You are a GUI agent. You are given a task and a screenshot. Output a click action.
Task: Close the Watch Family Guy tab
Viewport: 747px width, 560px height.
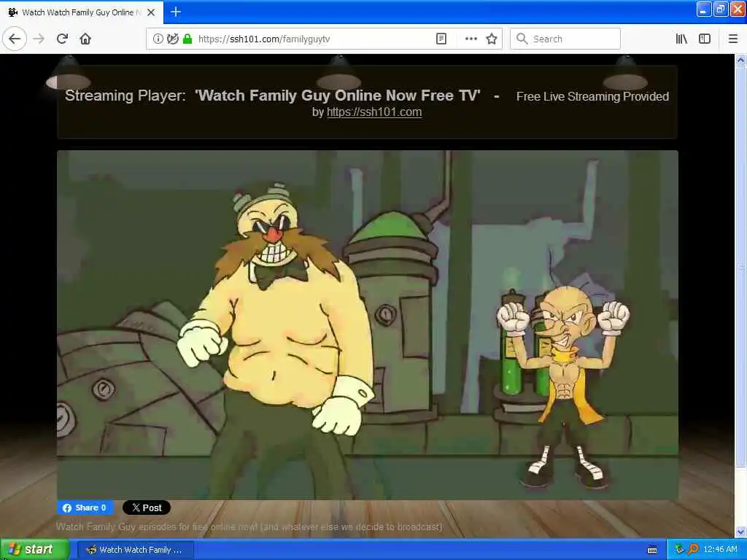pos(151,12)
